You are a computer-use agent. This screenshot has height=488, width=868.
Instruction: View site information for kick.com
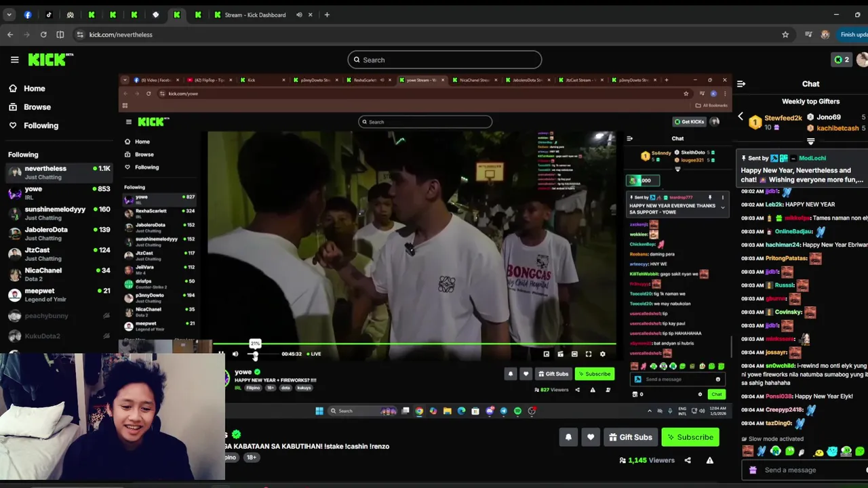(x=80, y=35)
